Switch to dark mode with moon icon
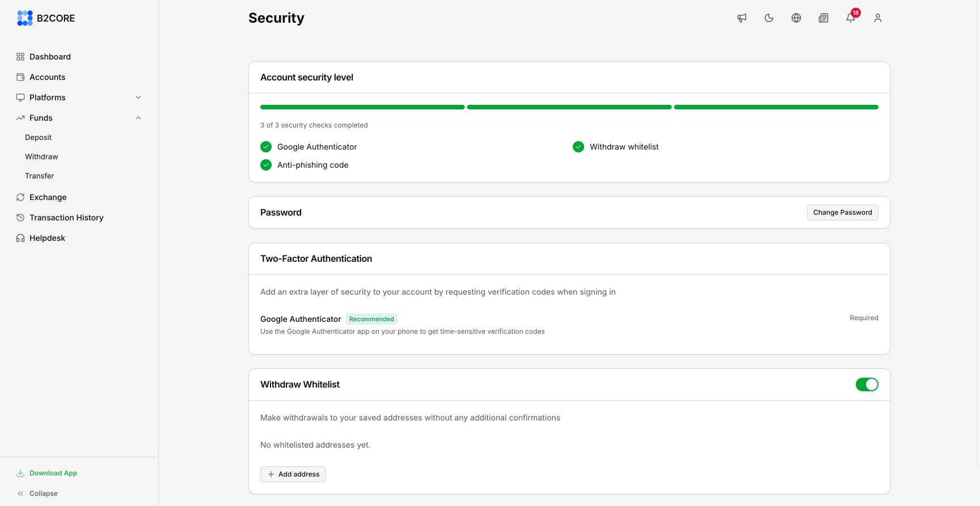Image resolution: width=980 pixels, height=506 pixels. (x=769, y=18)
